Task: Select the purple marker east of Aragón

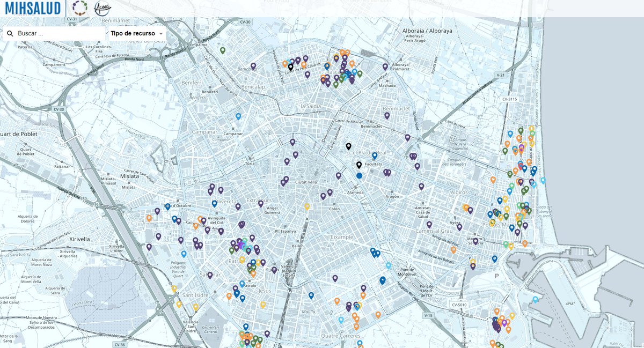Action: pos(422,187)
